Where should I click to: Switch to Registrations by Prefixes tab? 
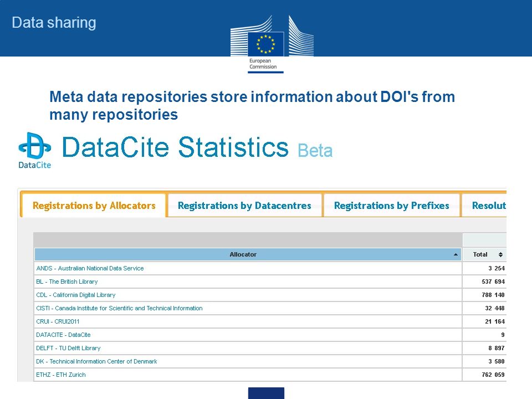392,206
